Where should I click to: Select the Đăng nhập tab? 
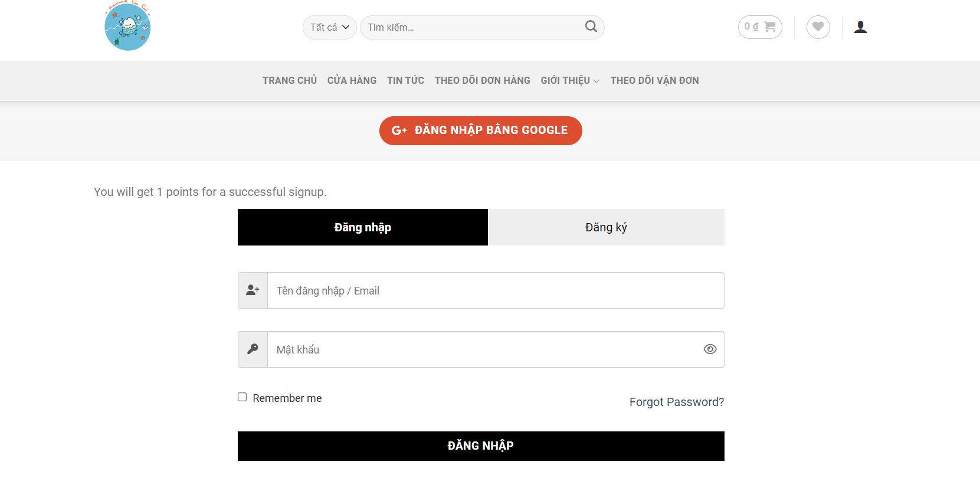(363, 227)
